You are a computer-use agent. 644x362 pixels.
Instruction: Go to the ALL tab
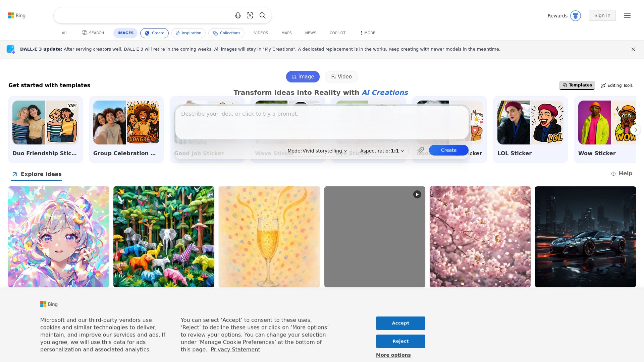coord(65,33)
